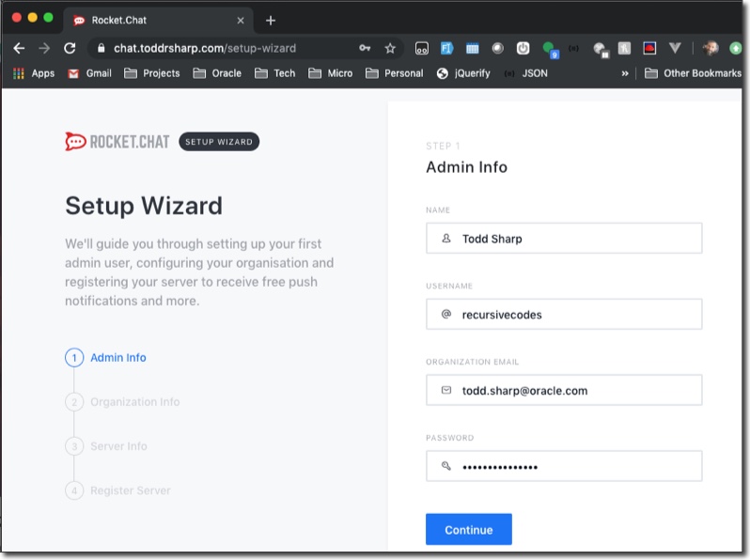
Task: Click the Username field containing recursivecodes
Action: click(564, 314)
